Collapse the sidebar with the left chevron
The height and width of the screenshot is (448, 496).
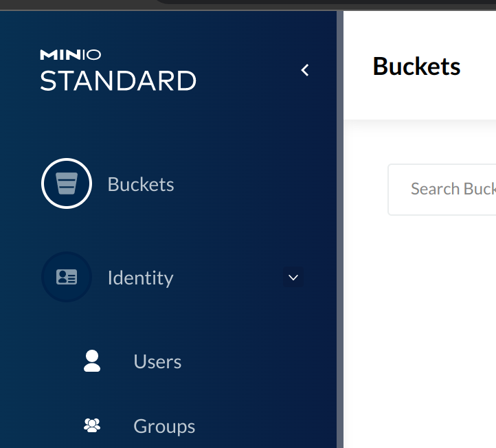[x=305, y=70]
